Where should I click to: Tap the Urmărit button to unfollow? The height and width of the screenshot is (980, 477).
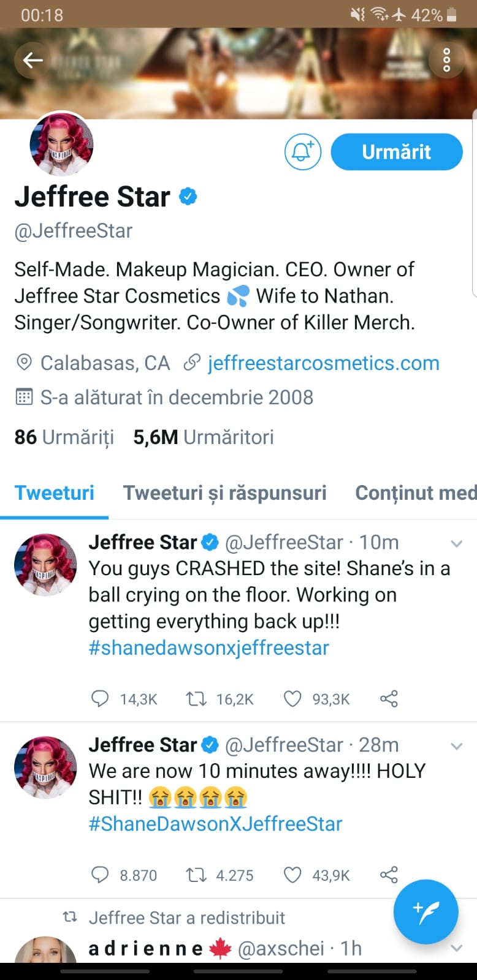tap(396, 151)
